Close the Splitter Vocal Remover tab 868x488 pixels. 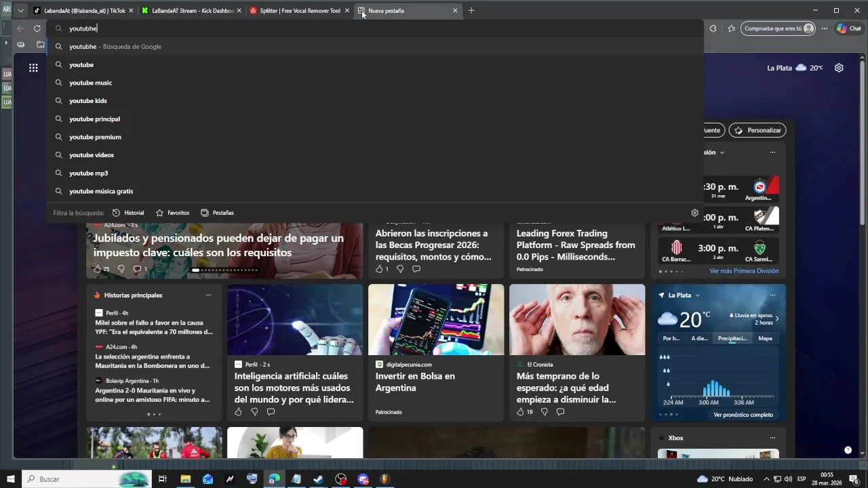click(347, 11)
